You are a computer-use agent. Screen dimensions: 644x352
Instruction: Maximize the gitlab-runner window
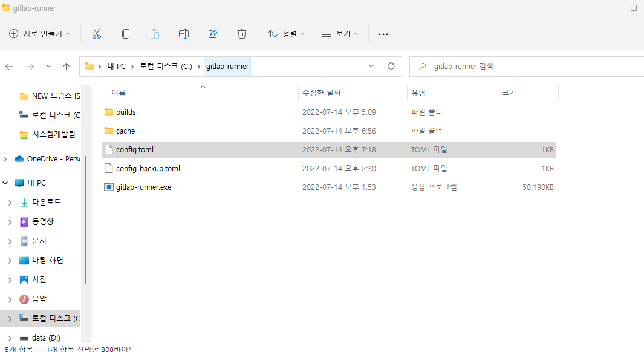(x=633, y=8)
